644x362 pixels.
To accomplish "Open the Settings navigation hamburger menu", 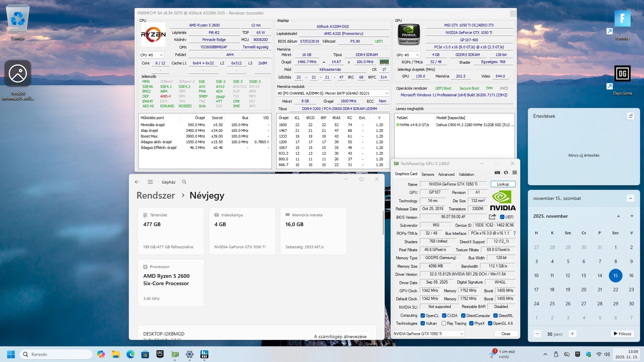I will click(x=150, y=182).
